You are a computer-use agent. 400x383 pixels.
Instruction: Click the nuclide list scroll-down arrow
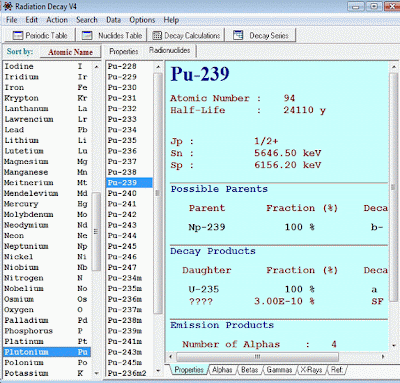(158, 370)
